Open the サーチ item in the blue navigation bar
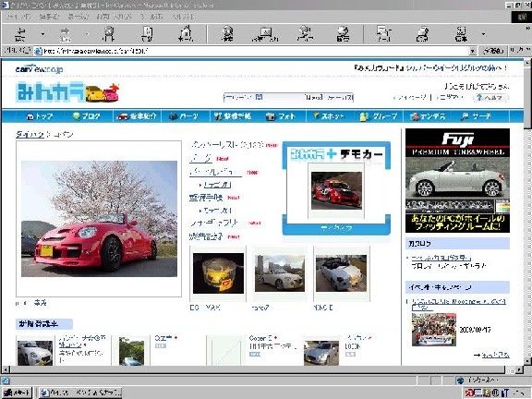 (476, 116)
